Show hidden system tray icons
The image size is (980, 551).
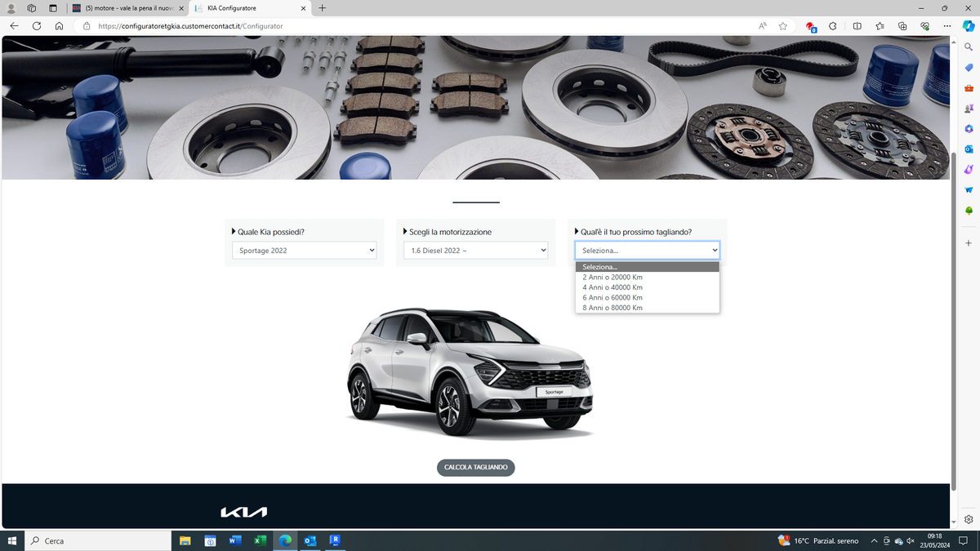point(875,540)
